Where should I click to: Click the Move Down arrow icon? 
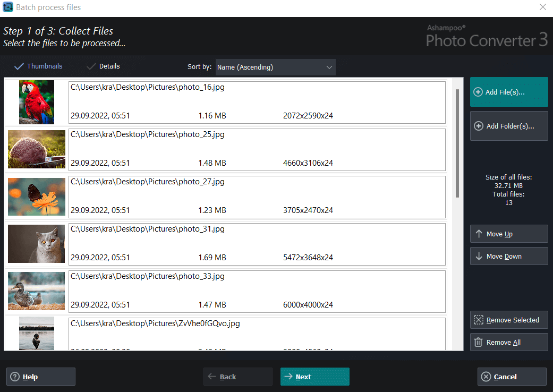pyautogui.click(x=480, y=256)
